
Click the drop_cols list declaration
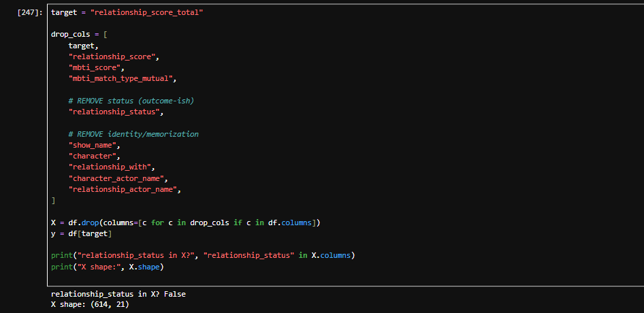[x=79, y=35]
